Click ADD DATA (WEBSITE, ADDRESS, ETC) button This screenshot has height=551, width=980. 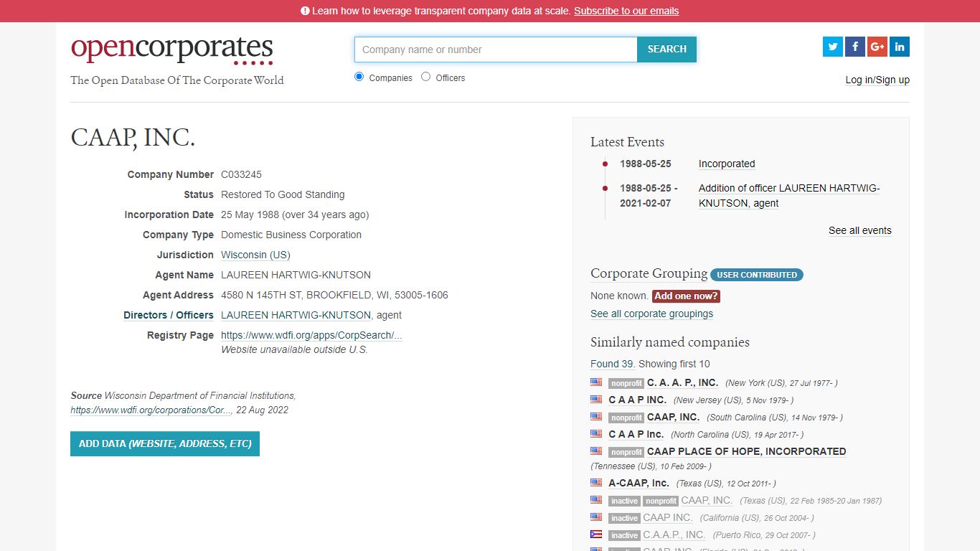tap(165, 443)
